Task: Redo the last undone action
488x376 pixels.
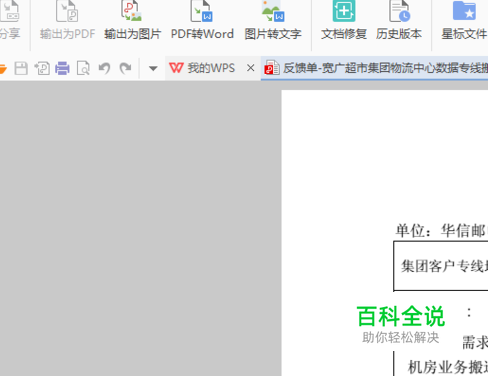Action: click(125, 68)
